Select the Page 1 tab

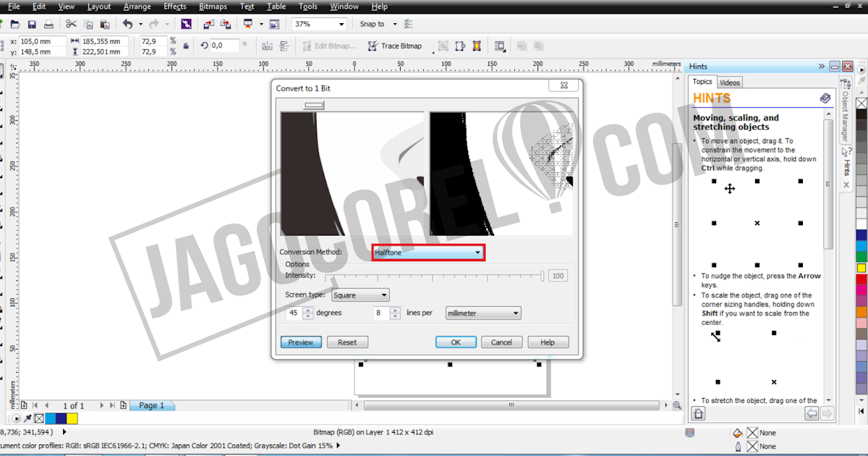[x=152, y=405]
